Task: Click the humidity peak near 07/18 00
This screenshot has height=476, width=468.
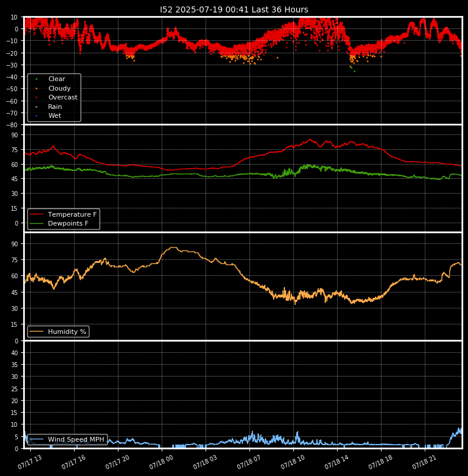Action: pyautogui.click(x=173, y=247)
